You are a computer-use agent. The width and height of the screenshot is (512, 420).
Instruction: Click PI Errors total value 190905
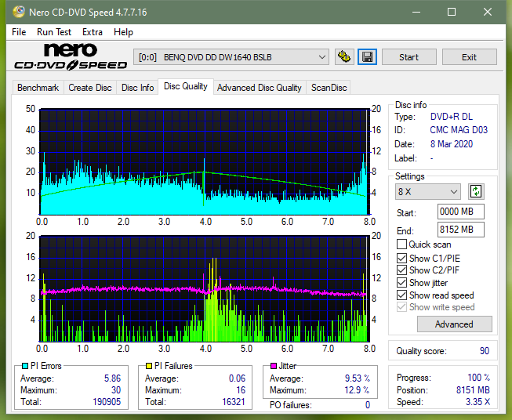107,402
